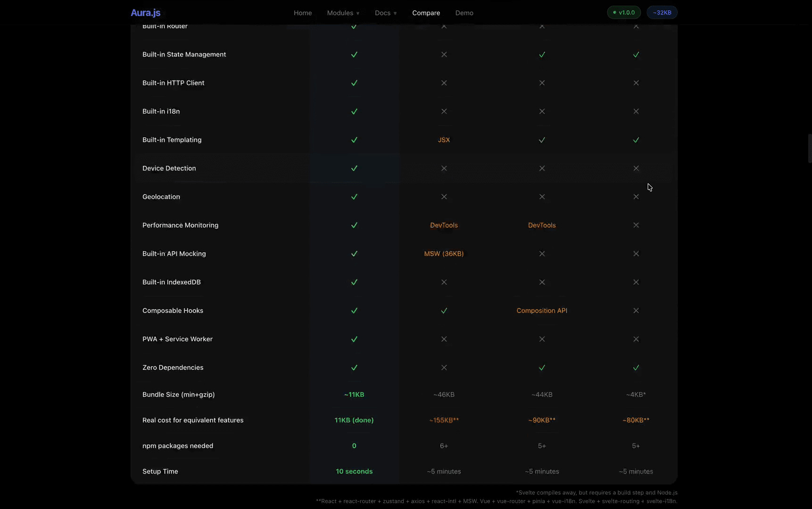Click the JSX link under Built-in Templating
This screenshot has width=812, height=509.
pos(444,140)
